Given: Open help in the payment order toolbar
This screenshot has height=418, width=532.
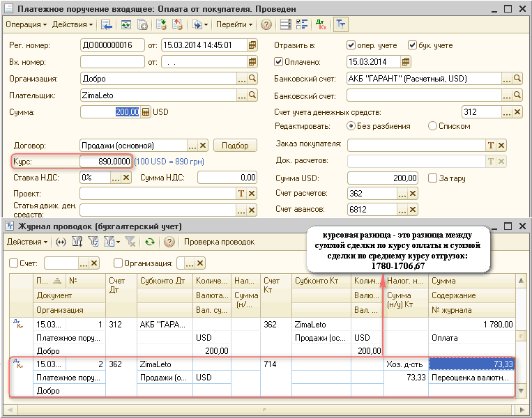Looking at the screenshot, I should (x=266, y=24).
